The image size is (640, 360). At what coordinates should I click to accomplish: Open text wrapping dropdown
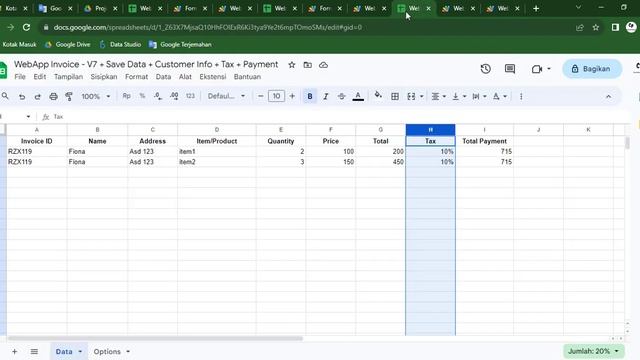pyautogui.click(x=479, y=97)
